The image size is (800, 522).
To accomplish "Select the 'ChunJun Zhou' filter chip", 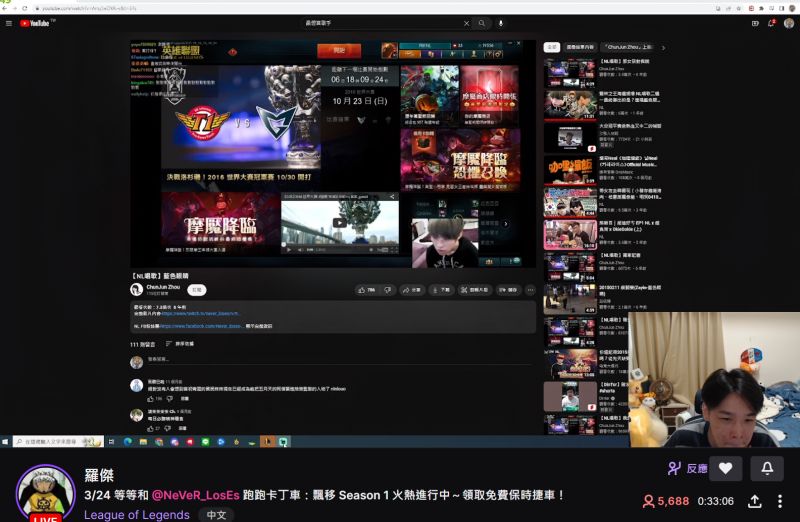I will point(628,47).
